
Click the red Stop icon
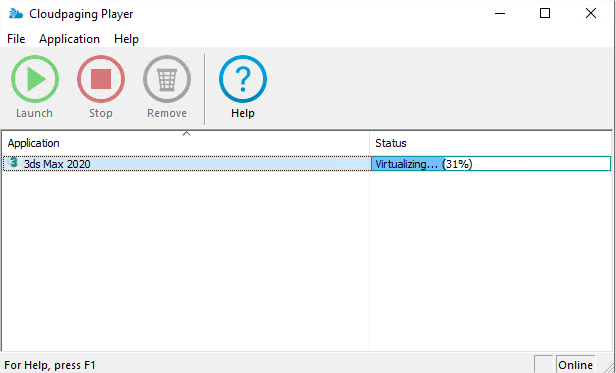pyautogui.click(x=101, y=79)
